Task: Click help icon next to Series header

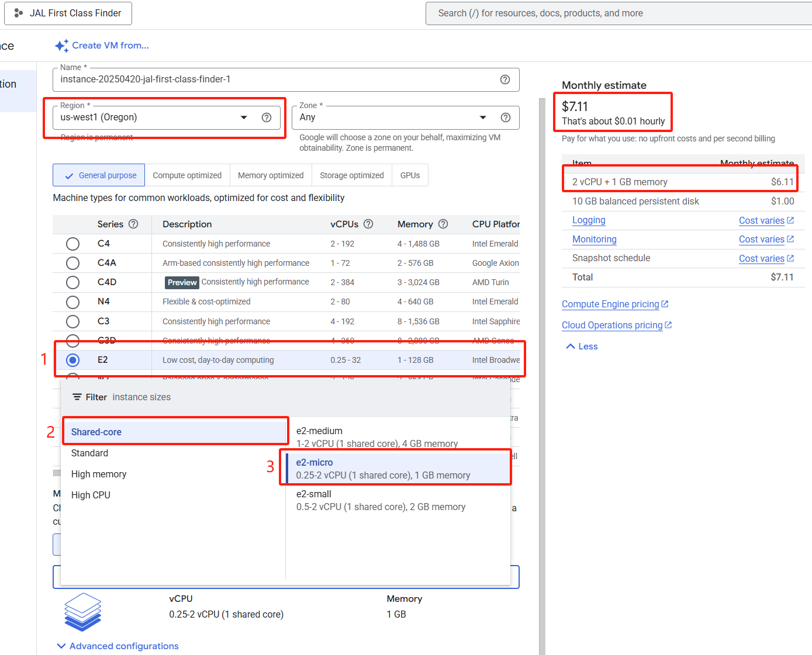Action: pyautogui.click(x=133, y=224)
